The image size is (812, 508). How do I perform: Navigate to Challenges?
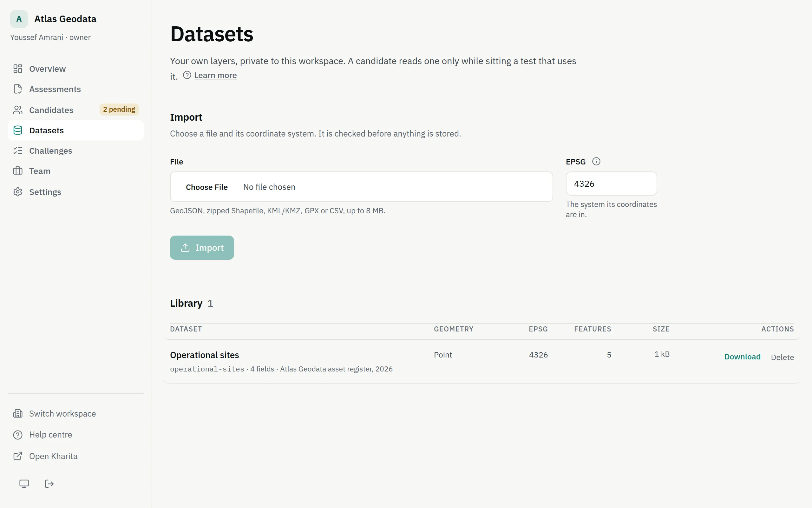tap(76, 150)
